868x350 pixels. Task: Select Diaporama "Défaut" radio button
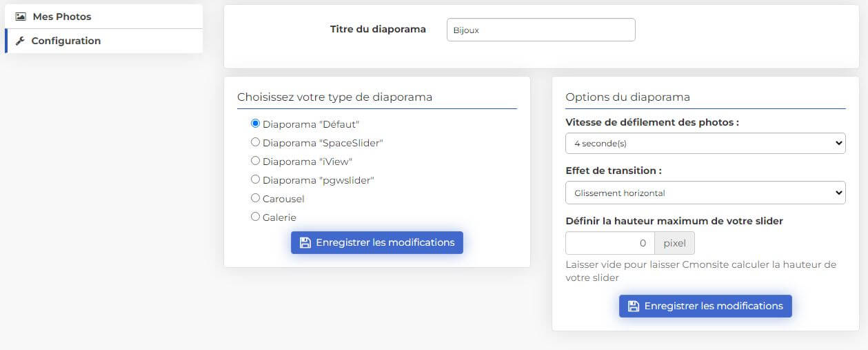pos(255,124)
